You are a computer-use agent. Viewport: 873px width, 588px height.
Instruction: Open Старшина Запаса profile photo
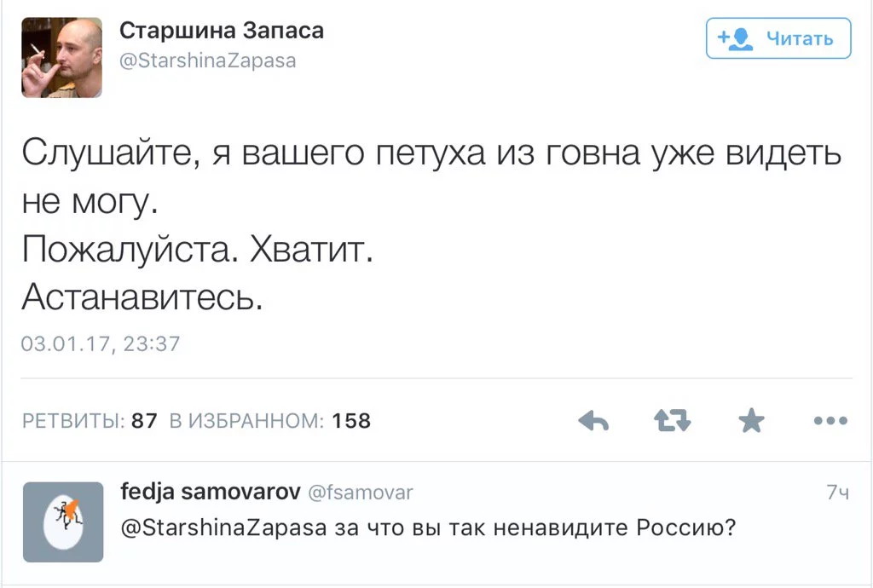click(61, 57)
